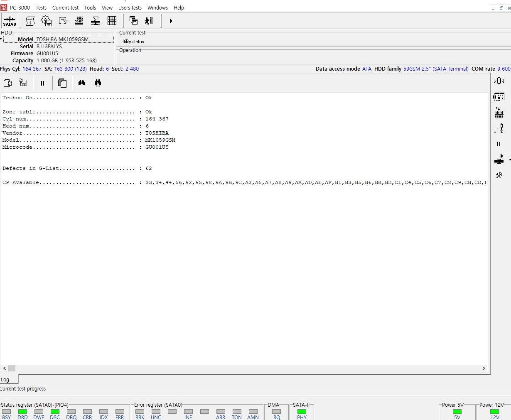This screenshot has width=511, height=420.
Task: Click the log scrollbar left arrow
Action: (5, 368)
